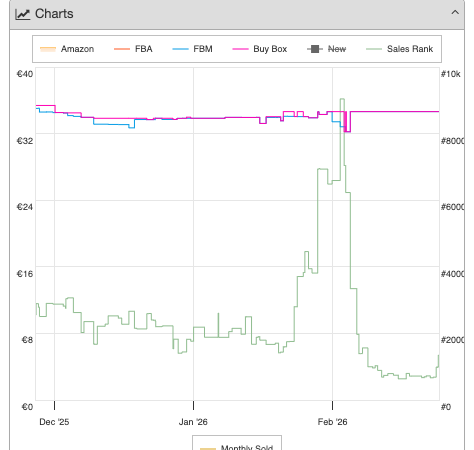Collapse the Charts panel with the chevron

click(455, 13)
